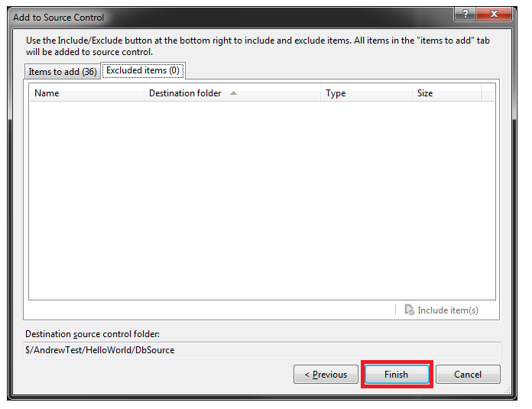The image size is (532, 409).
Task: Cancel the Add to Source Control wizard
Action: click(468, 375)
